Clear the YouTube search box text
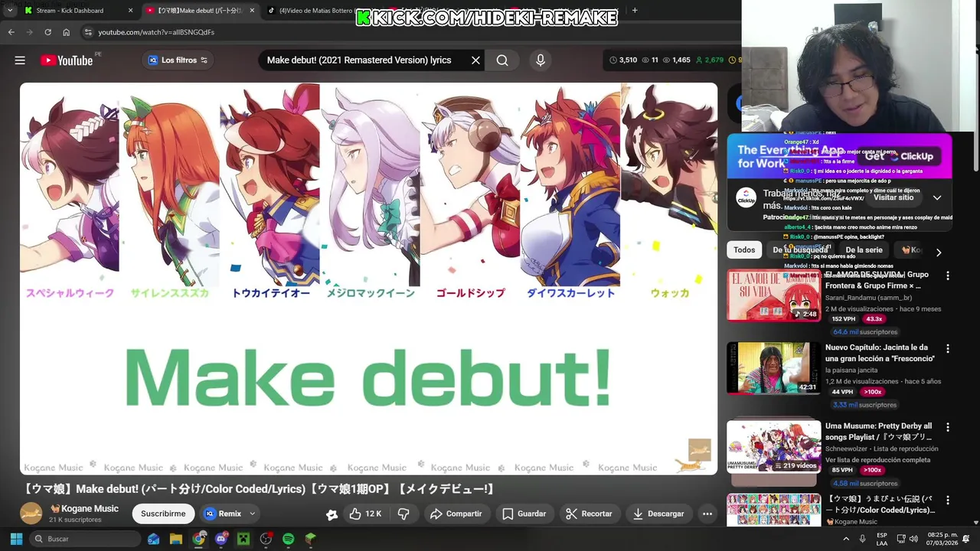980x551 pixels. 475,60
